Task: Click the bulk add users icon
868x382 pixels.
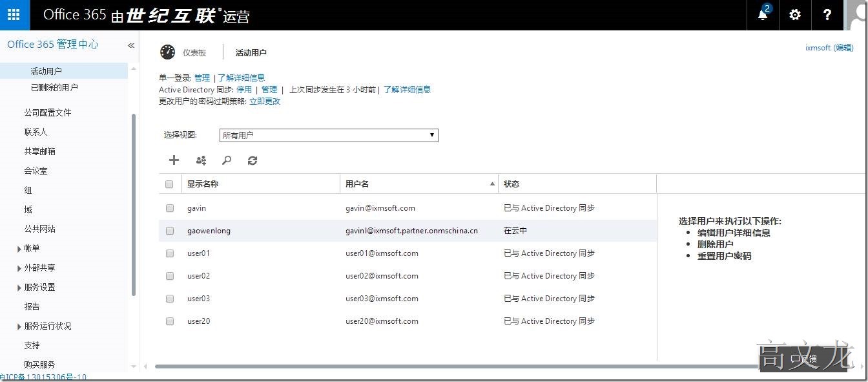Action: [x=201, y=160]
